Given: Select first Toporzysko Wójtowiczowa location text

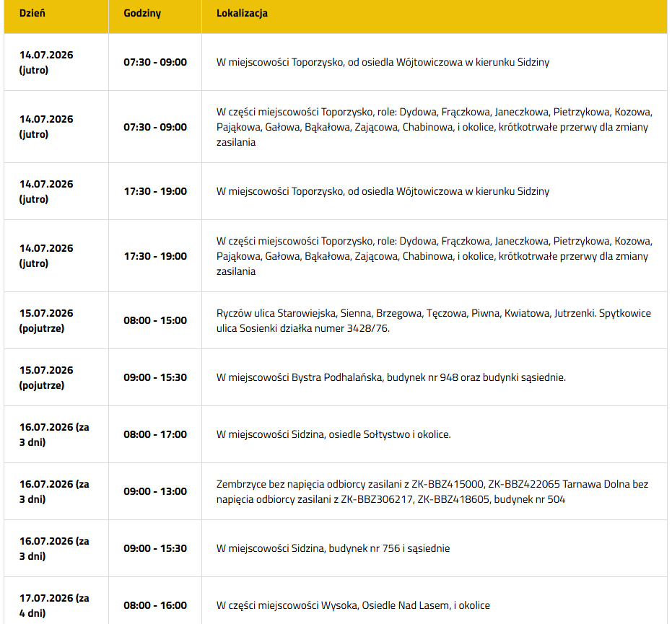Looking at the screenshot, I should [x=383, y=62].
